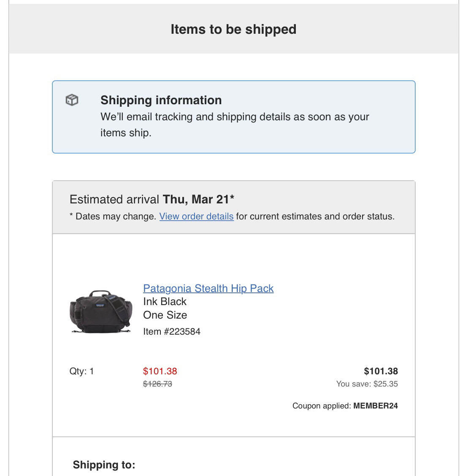Click the estimated arrival date Thu, Mar 21
471x476 pixels.
198,200
